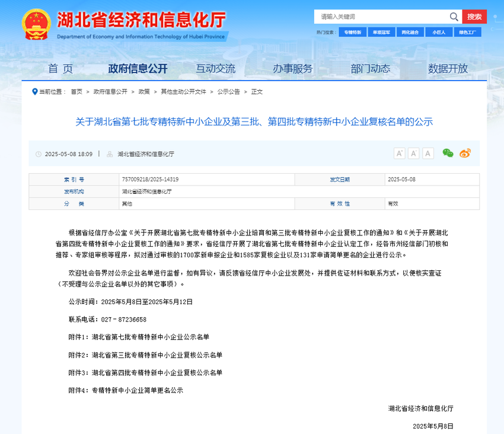Focus the 请输入关键词 search field

(381, 17)
